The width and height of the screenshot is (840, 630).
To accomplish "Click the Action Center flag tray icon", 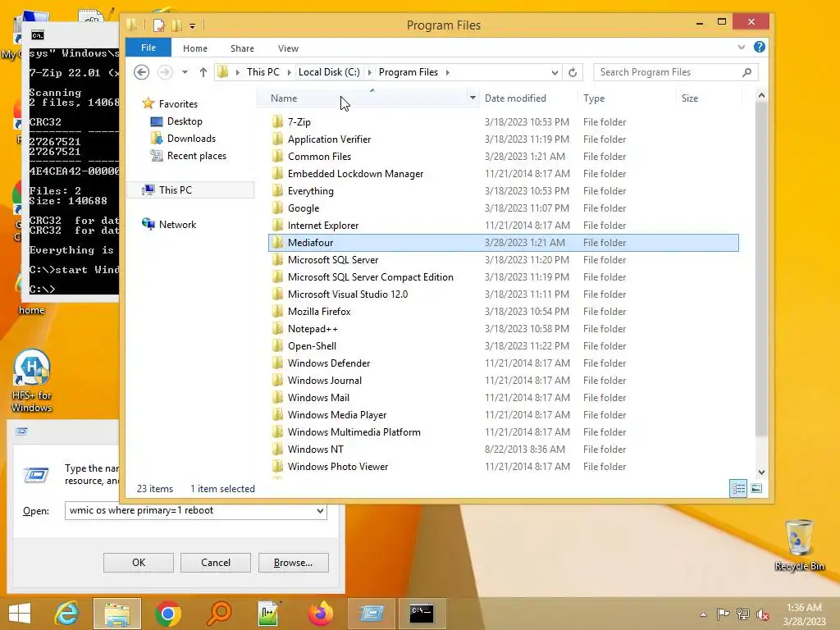I will (723, 614).
